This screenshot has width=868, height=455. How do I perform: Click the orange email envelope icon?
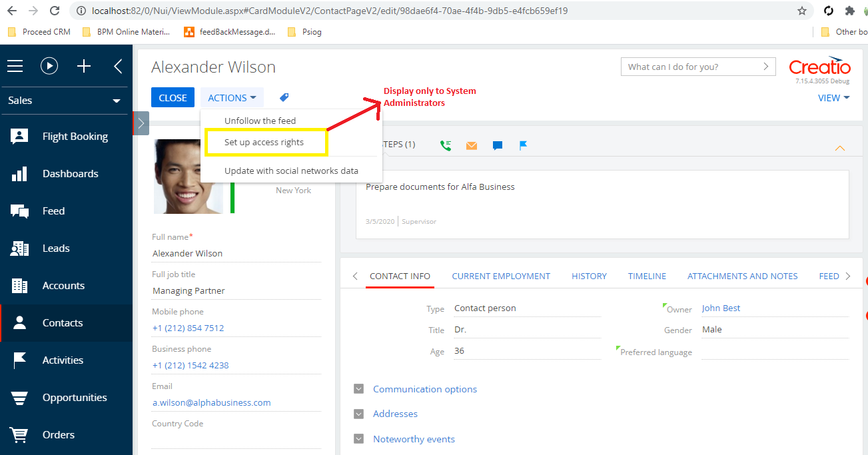click(472, 145)
